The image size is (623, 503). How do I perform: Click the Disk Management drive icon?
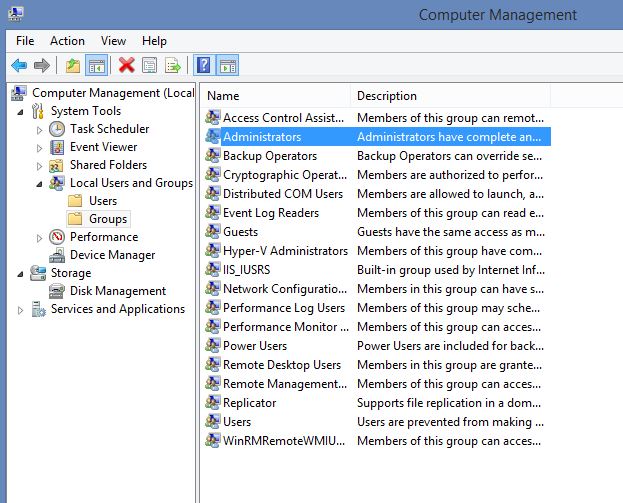pos(57,291)
